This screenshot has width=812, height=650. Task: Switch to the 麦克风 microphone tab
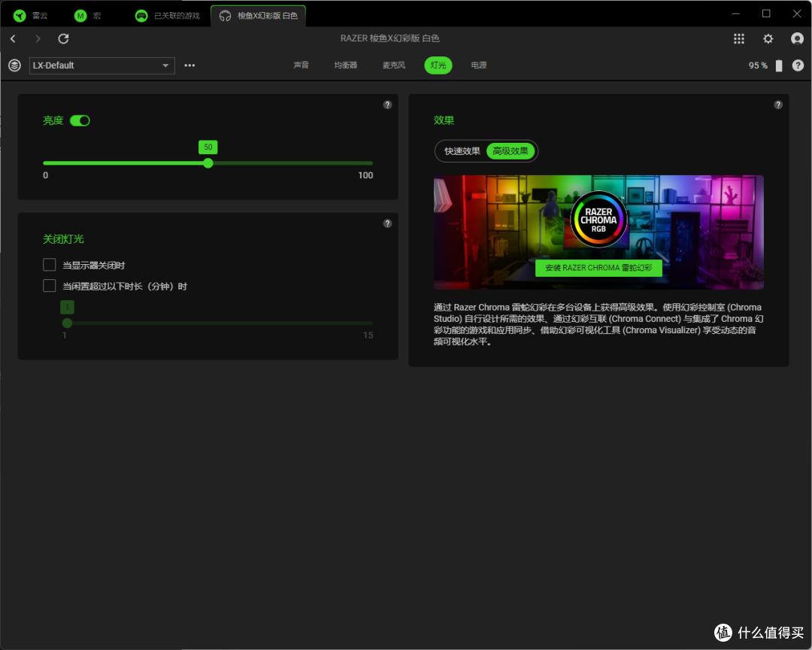point(393,65)
